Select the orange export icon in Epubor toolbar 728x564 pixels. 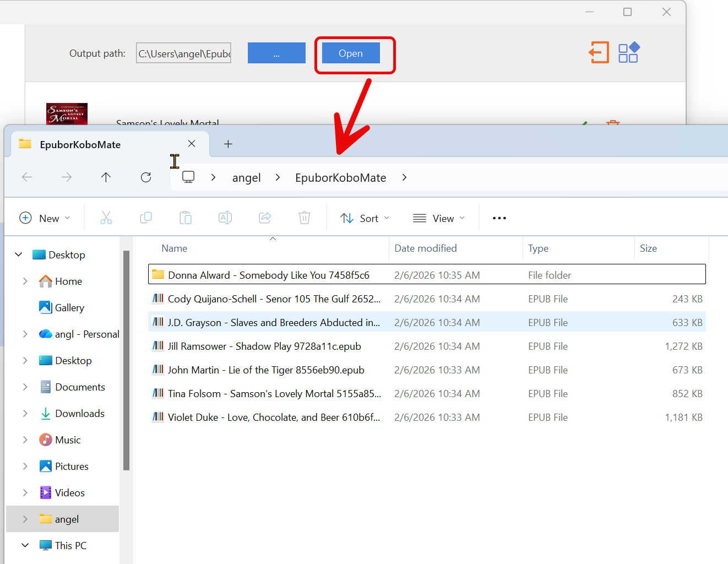coord(599,52)
